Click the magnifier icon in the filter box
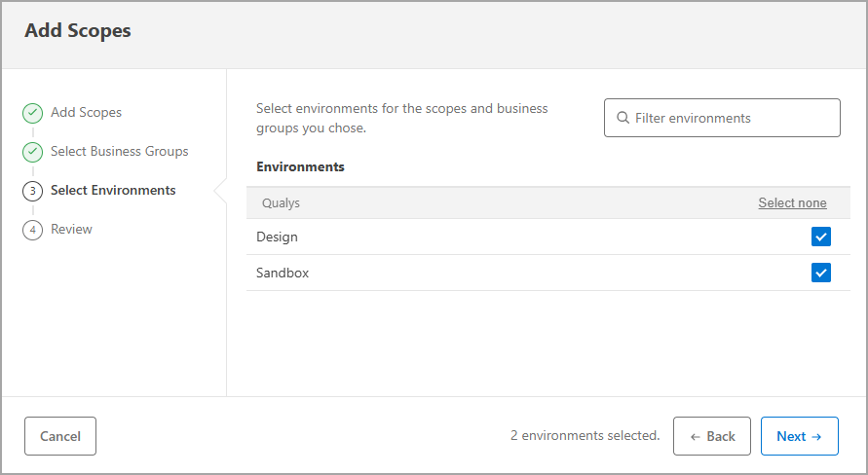The height and width of the screenshot is (475, 868). click(x=623, y=118)
